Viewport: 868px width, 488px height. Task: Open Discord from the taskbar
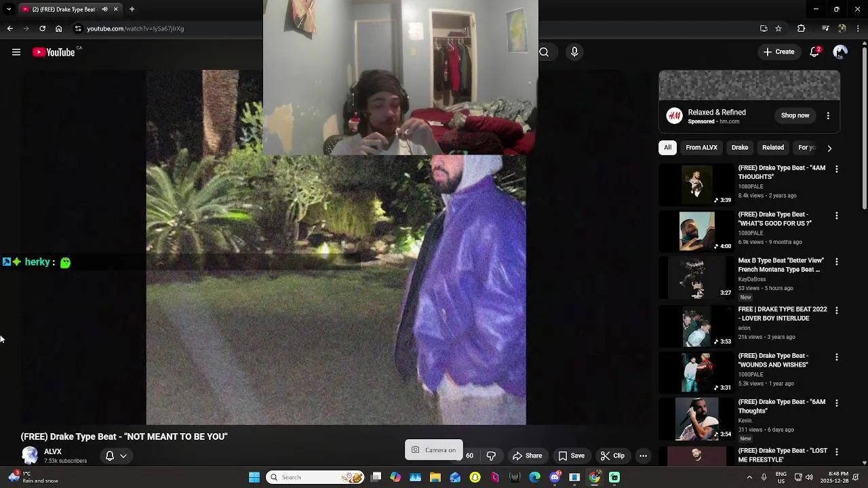(x=555, y=477)
